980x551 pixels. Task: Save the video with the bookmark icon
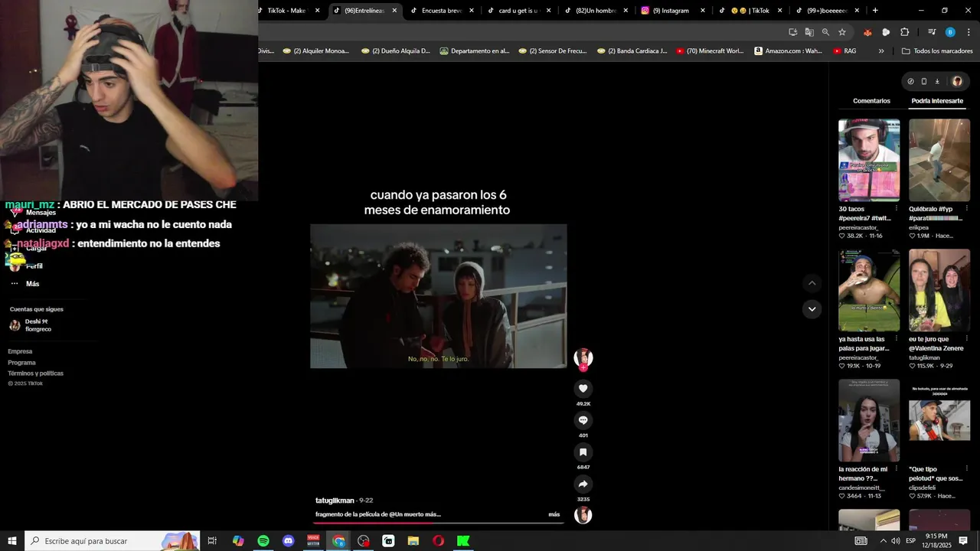[x=583, y=452]
